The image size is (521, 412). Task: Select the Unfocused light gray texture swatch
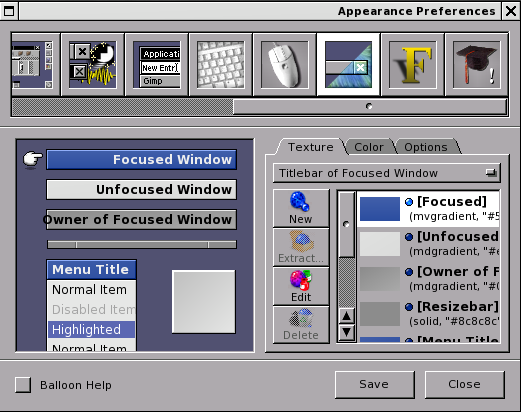(380, 244)
